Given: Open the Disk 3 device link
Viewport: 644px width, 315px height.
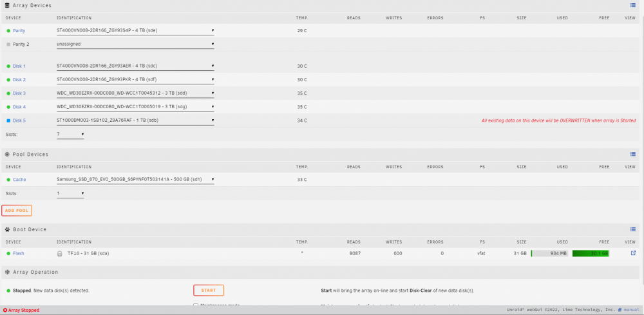Looking at the screenshot, I should (x=19, y=93).
